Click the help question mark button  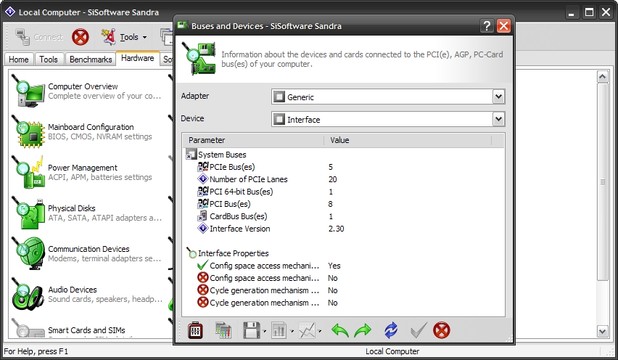(x=487, y=26)
